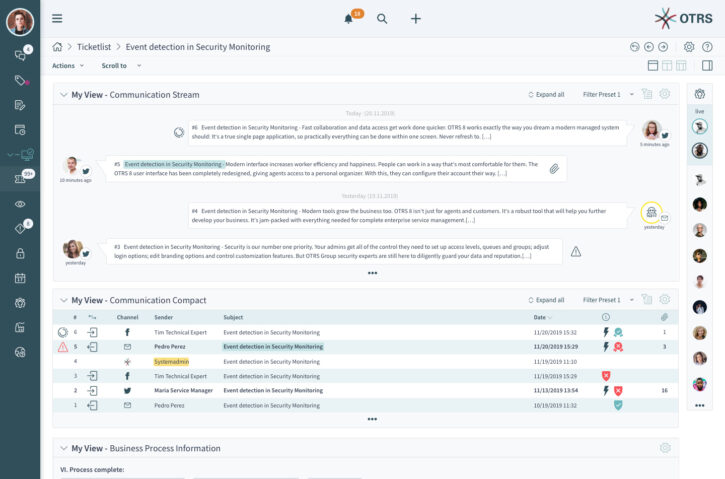Viewport: 725px width, 479px height.
Task: Toggle the right sidebar panel view
Action: tap(707, 66)
